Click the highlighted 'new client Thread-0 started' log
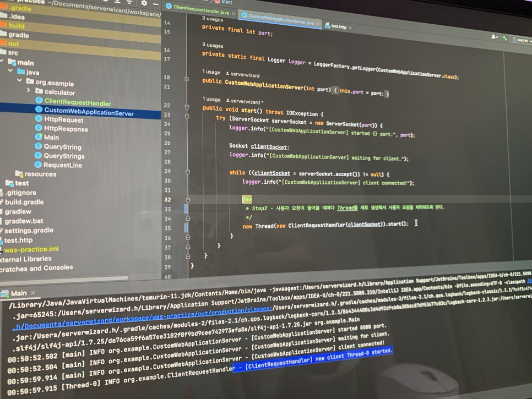Screen dimensions: 532x399 (x=312, y=360)
